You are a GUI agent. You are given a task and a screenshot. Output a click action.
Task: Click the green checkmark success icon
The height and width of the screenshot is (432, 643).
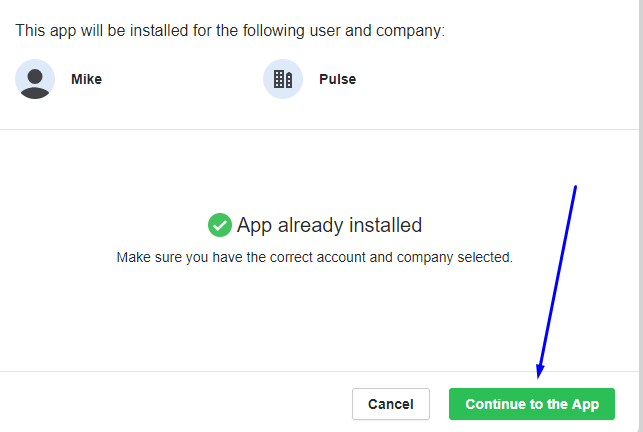tap(220, 225)
